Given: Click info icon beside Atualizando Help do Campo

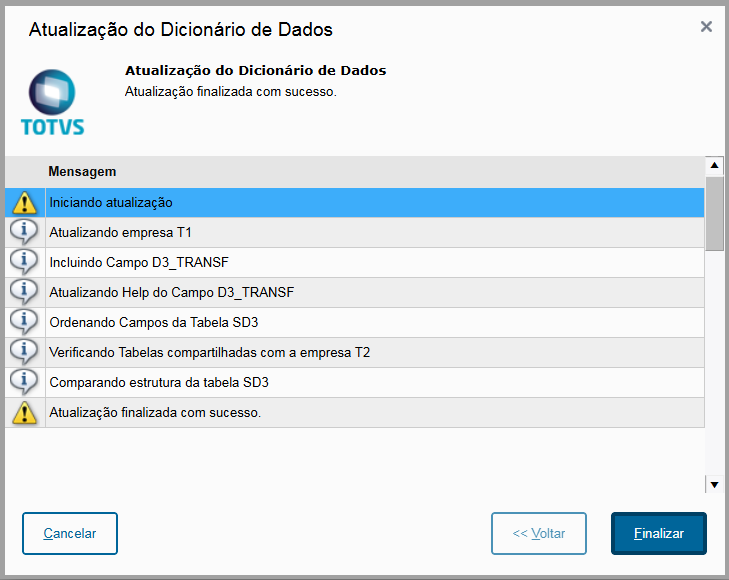Looking at the screenshot, I should 24,292.
